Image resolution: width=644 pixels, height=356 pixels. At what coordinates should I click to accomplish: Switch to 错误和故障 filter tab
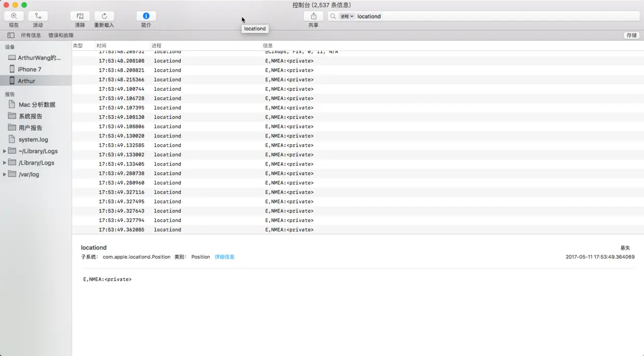[61, 35]
